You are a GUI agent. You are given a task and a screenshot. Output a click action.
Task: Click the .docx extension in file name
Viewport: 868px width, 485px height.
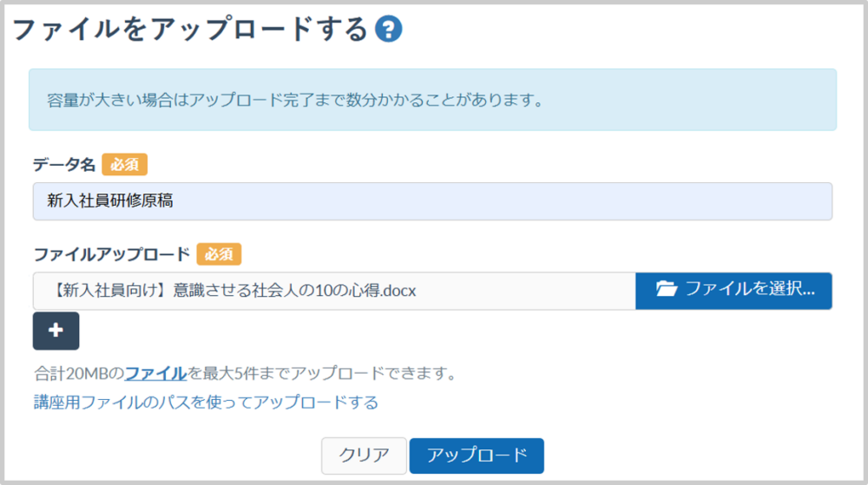[400, 291]
